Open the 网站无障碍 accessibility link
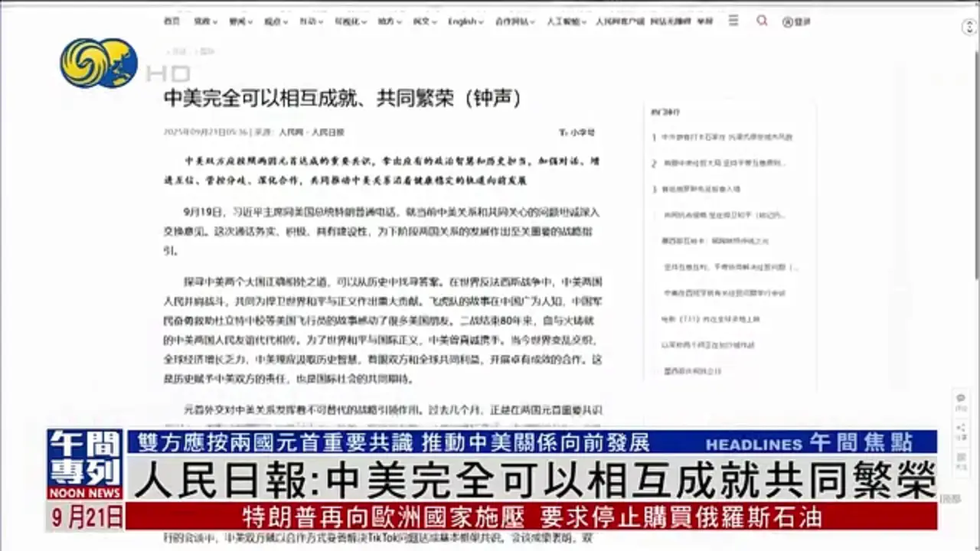The width and height of the screenshot is (980, 551). pyautogui.click(x=671, y=21)
